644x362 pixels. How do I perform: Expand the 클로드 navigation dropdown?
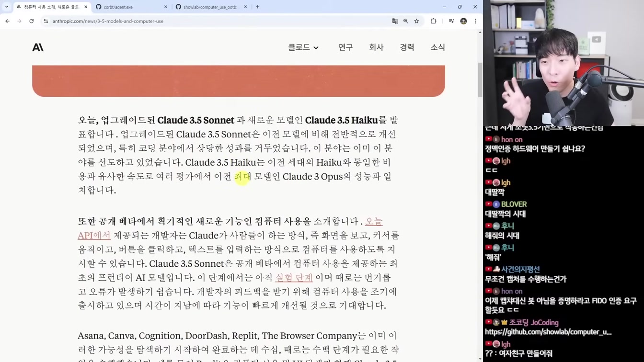[x=303, y=47]
